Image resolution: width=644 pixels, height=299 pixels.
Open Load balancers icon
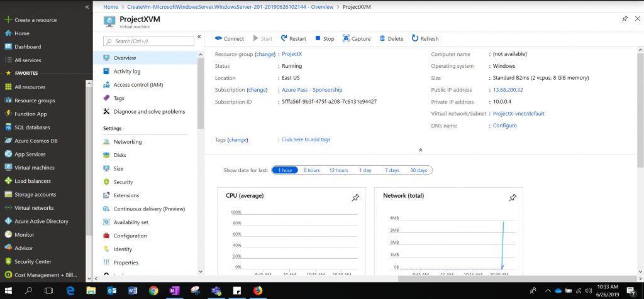click(x=8, y=181)
